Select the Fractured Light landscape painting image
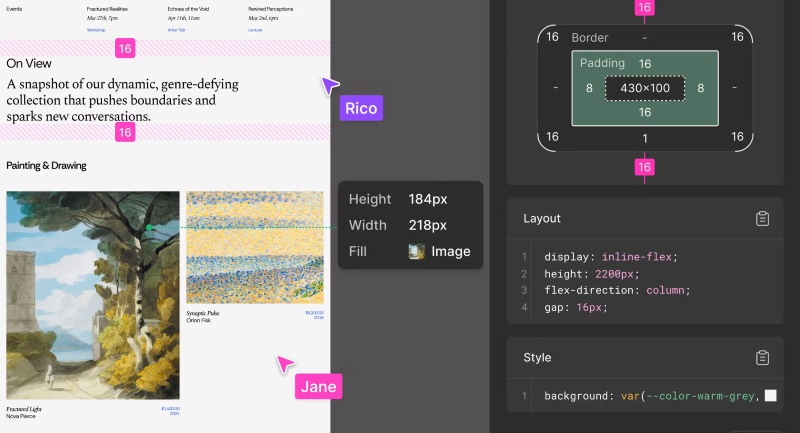Viewport: 800px width, 433px height. [x=93, y=295]
